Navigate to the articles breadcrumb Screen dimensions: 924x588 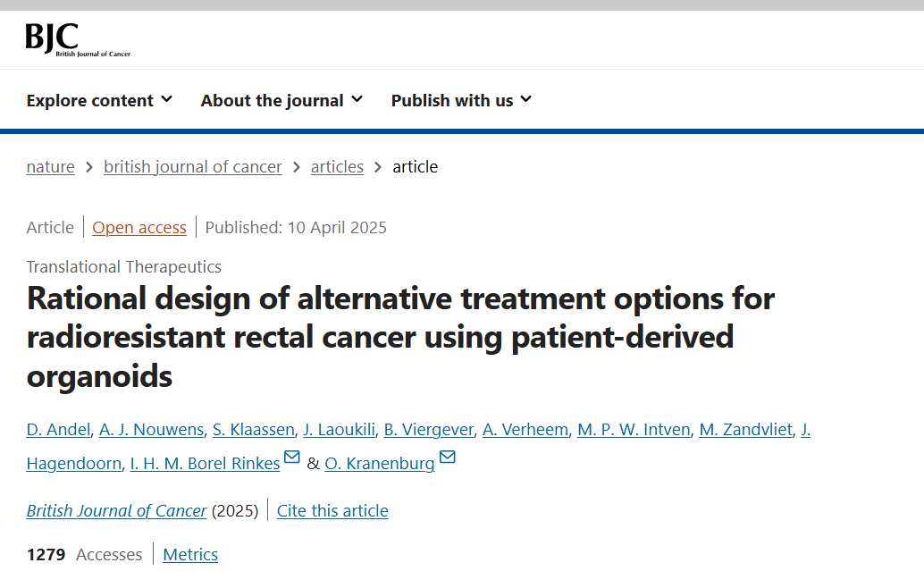337,167
